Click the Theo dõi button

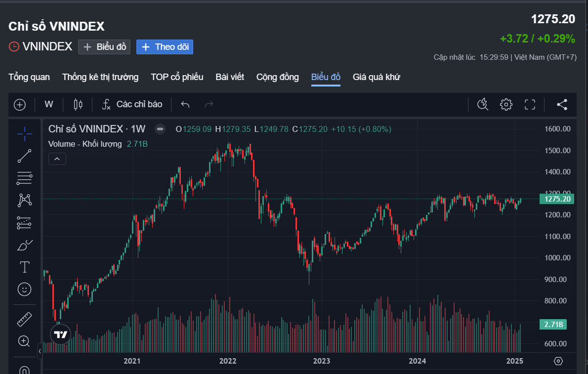165,47
